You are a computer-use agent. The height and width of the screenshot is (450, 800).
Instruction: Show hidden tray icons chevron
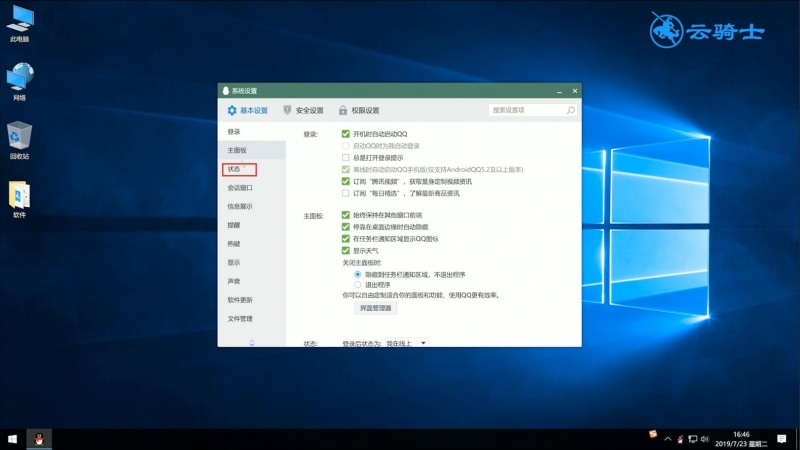(x=667, y=439)
